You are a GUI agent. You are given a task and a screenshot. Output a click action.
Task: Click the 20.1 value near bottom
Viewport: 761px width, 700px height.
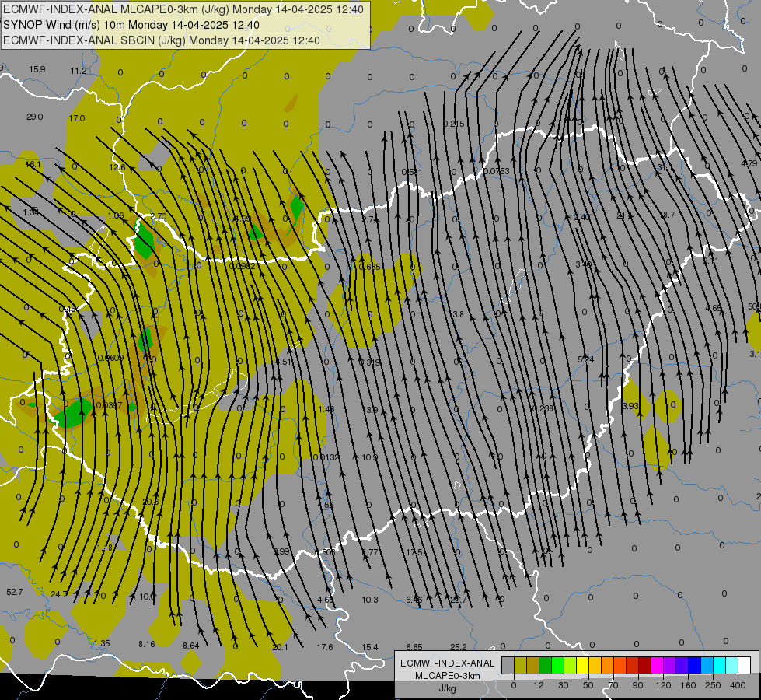point(280,648)
